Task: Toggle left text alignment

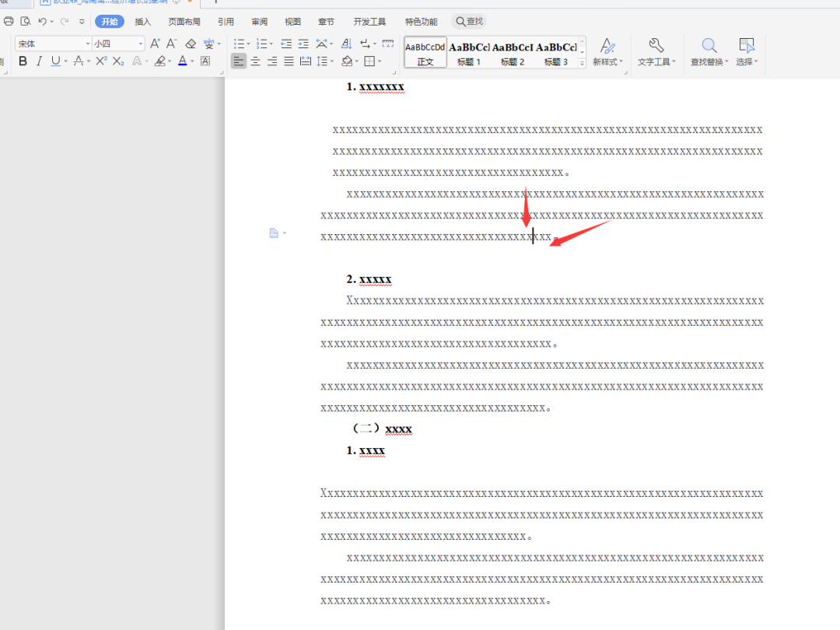Action: click(x=239, y=61)
